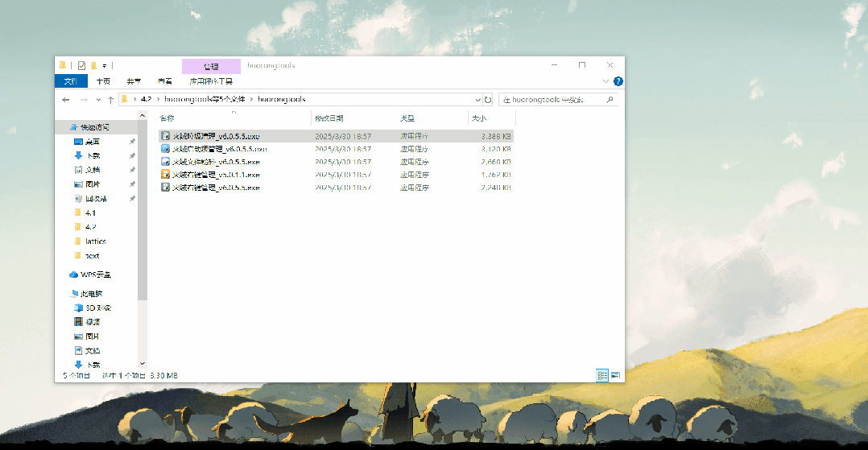Switch to the 查看 ribbon tab
This screenshot has width=868, height=450.
tap(164, 81)
